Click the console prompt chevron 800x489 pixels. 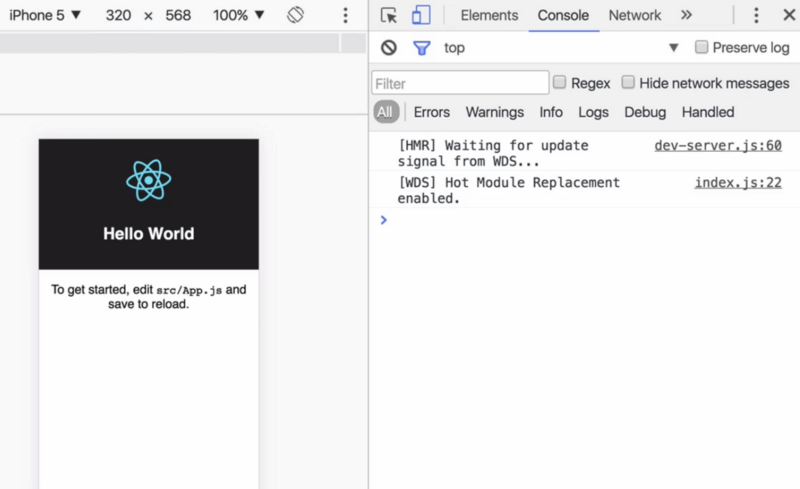[384, 220]
